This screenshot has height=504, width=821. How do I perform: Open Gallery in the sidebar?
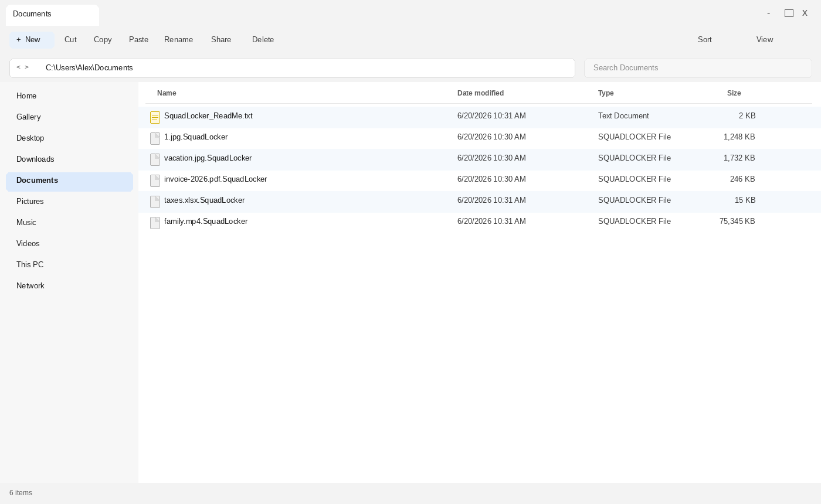69,117
